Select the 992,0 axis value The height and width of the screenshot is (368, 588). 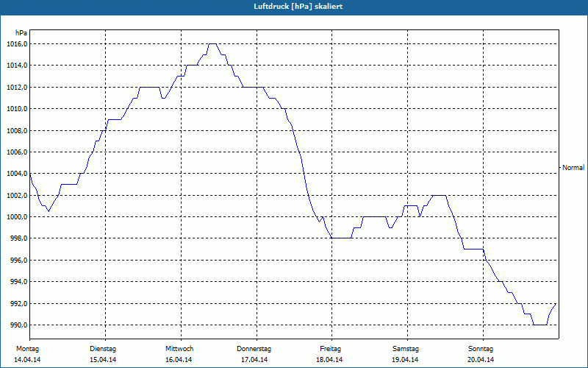[18, 303]
